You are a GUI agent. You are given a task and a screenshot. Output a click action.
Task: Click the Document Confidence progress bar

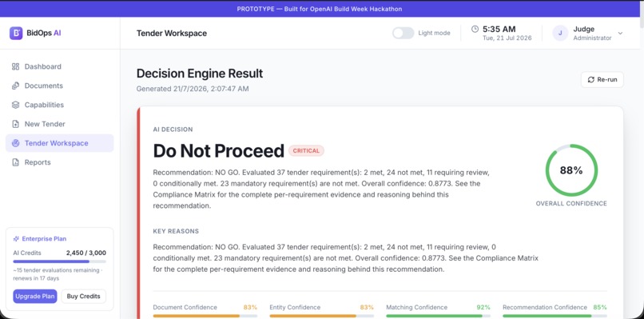[x=205, y=316]
